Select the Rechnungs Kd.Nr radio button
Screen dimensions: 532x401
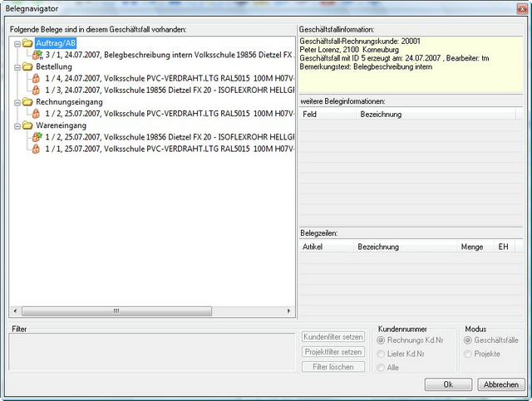click(x=382, y=340)
